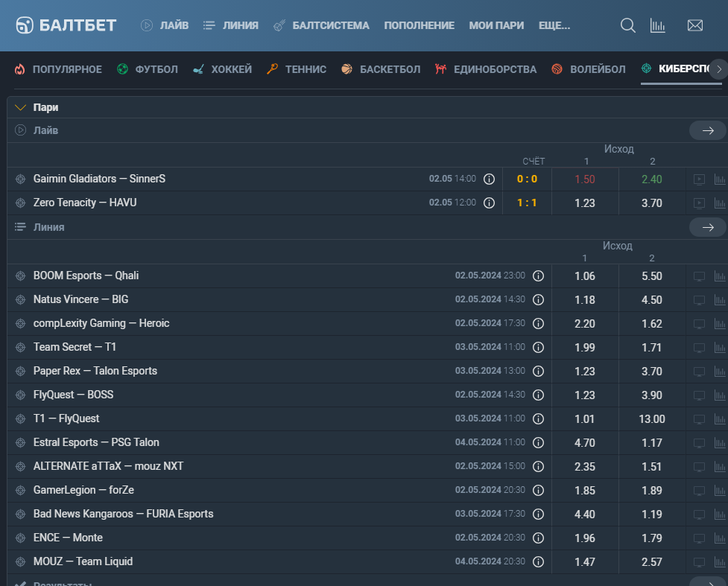Bet on SinnerS at 2.40
Viewport: 728px width, 586px height.
(652, 179)
